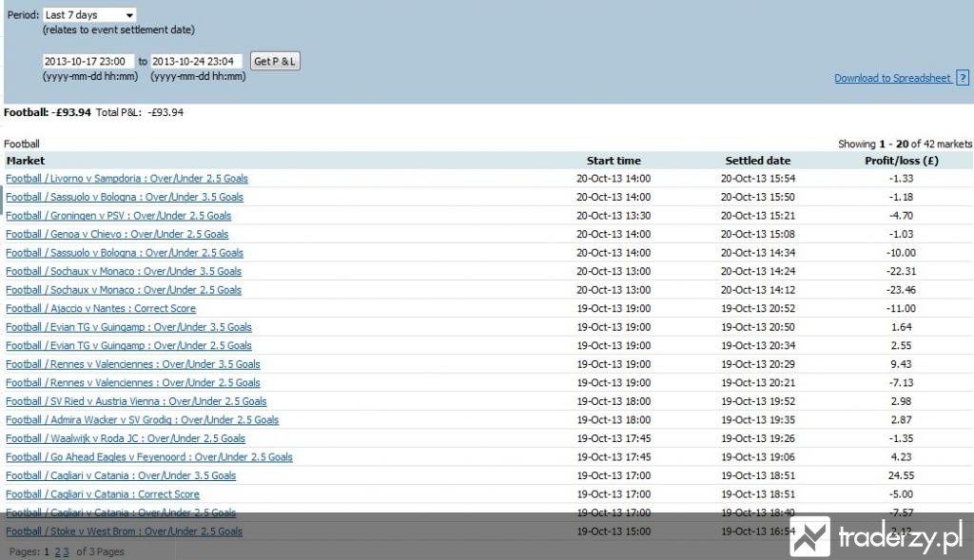Viewport: 974px width, 560px height.
Task: Go to page 2 of results
Action: 58,552
